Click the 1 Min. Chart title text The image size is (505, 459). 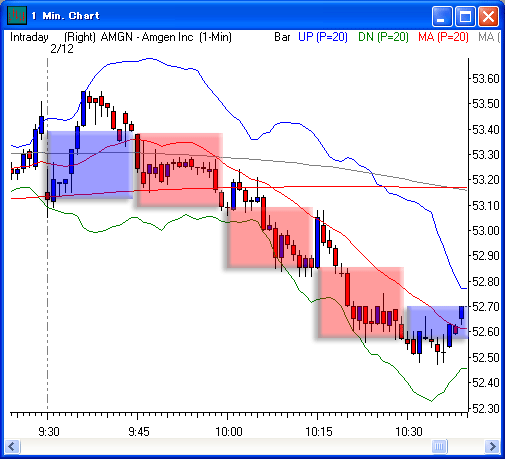coord(65,16)
